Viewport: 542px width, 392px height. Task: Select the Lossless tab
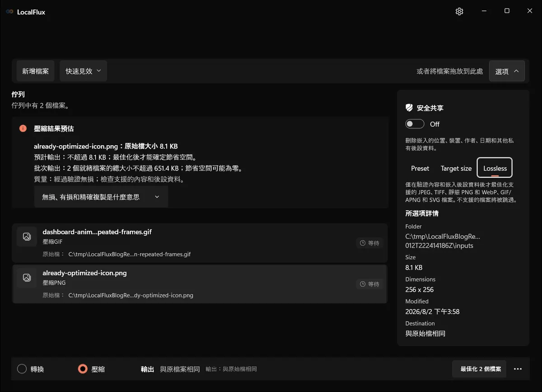click(x=495, y=168)
